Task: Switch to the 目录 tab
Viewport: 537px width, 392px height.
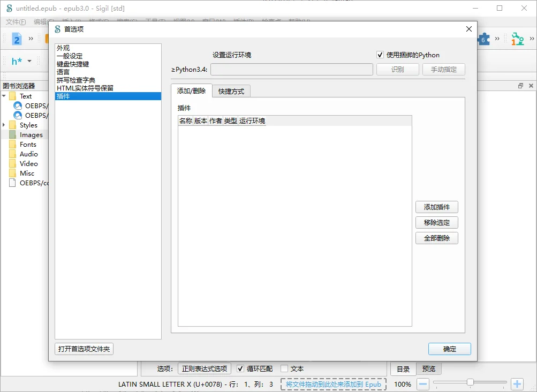Action: (x=403, y=369)
